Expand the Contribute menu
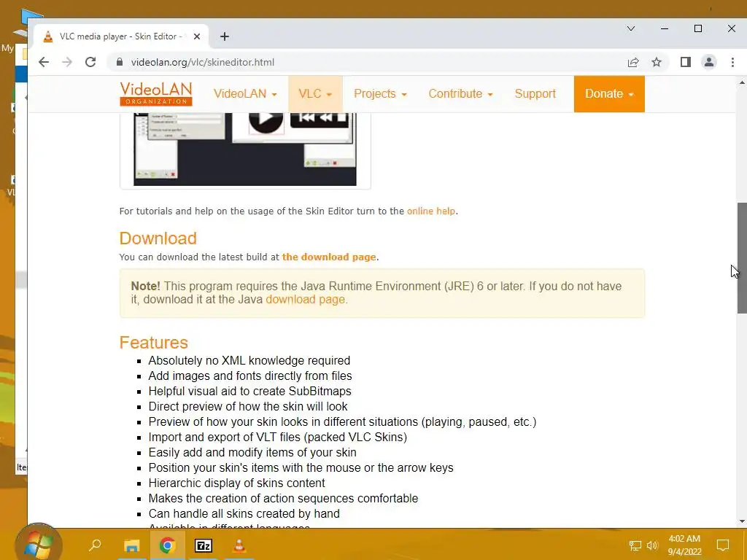The width and height of the screenshot is (747, 560). 460,94
